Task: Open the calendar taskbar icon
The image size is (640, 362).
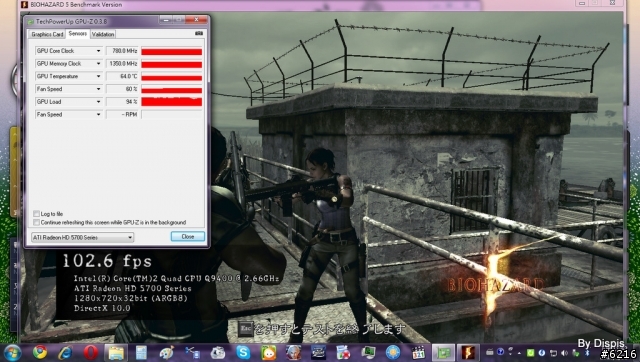Action: [418, 353]
